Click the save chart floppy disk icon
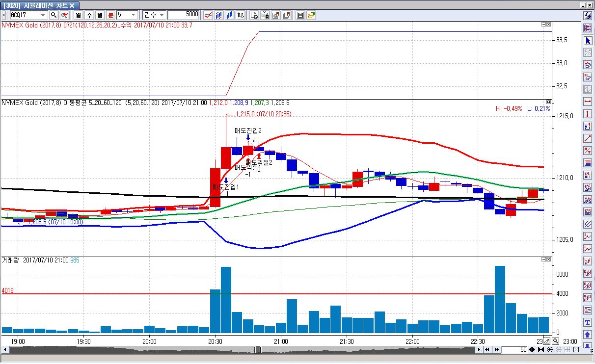 coord(300,15)
